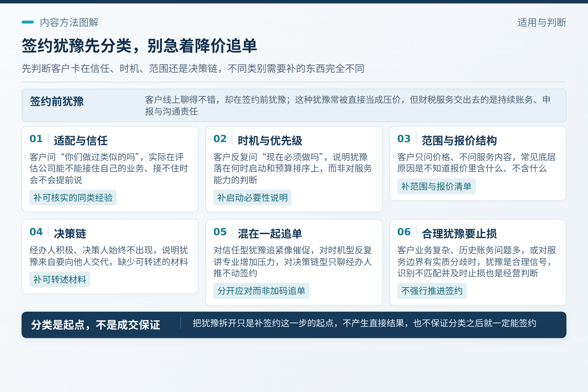
Task: Click the tag 补启动必要性说明
Action: tap(252, 197)
